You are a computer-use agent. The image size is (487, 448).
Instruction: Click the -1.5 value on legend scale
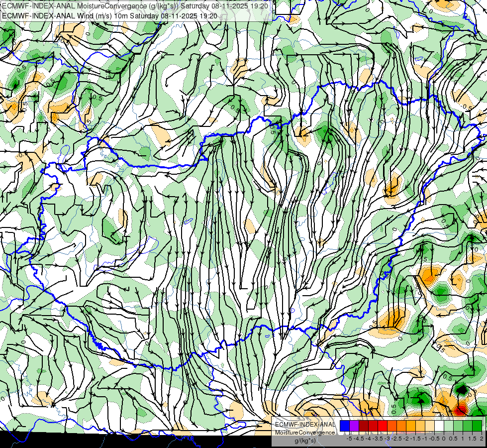tap(415, 439)
